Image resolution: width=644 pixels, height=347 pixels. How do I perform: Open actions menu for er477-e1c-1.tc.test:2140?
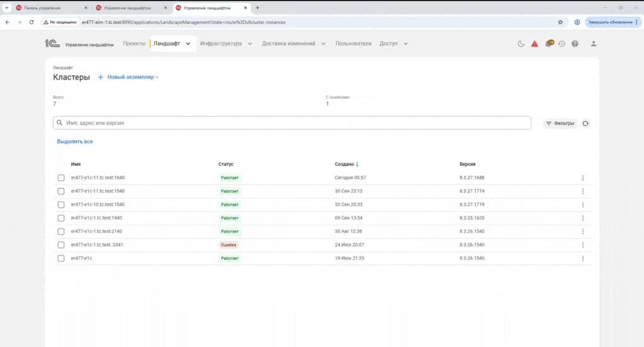click(583, 232)
